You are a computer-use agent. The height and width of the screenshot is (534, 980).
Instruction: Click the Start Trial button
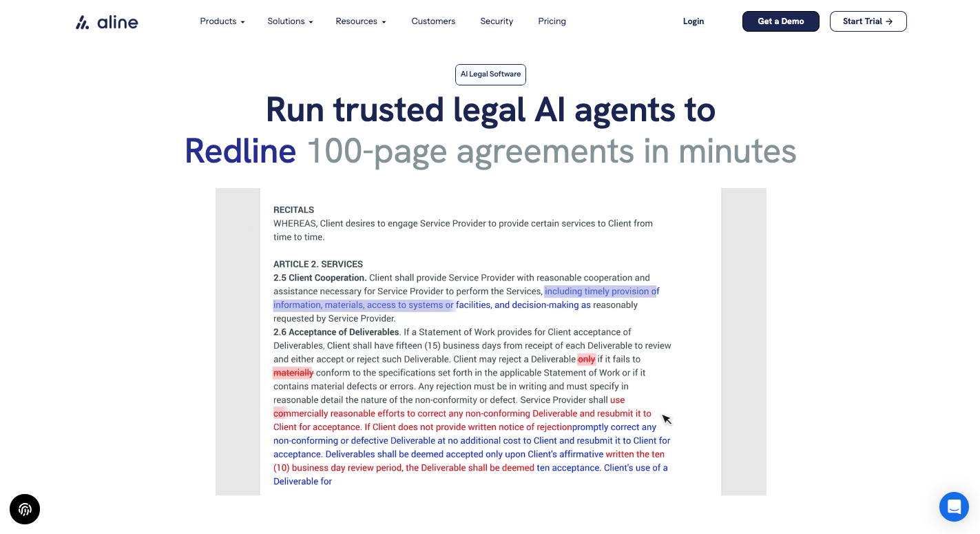tap(868, 21)
